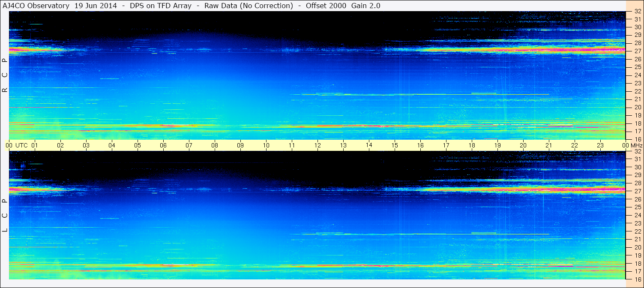
Task: Click the 20 MHz tick in RCP panel
Action: click(638, 107)
